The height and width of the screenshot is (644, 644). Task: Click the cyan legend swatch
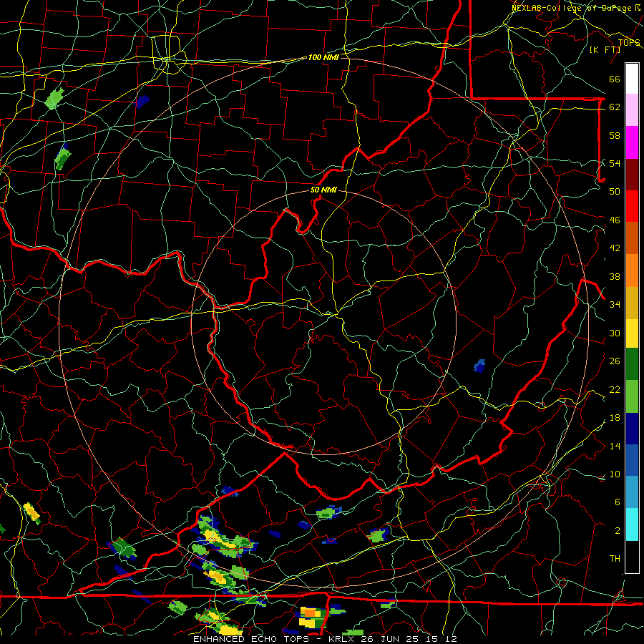632,525
